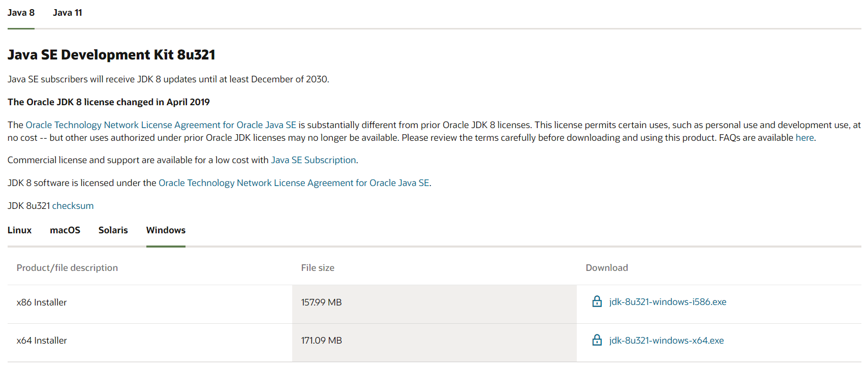Download jdk-8u321-windows-x64.exe
Screen dimensions: 868x367
pyautogui.click(x=666, y=341)
